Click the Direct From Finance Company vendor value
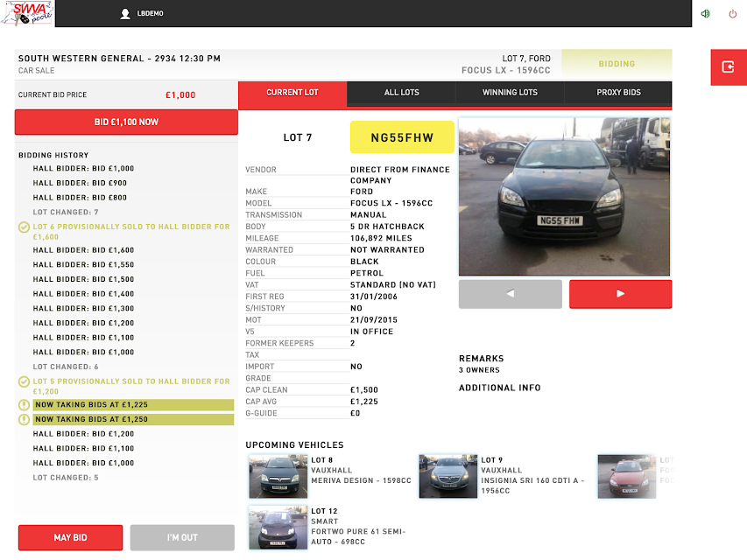Image resolution: width=747 pixels, height=560 pixels. point(399,175)
